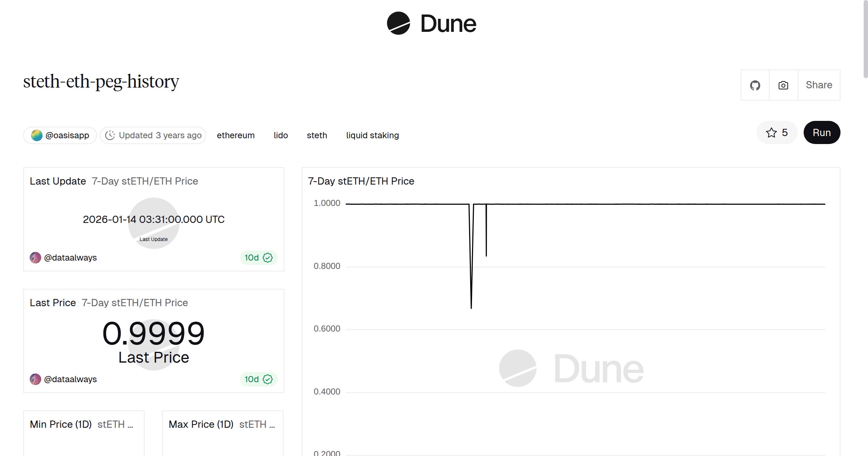This screenshot has width=868, height=456.
Task: Select the lido tag
Action: click(281, 135)
